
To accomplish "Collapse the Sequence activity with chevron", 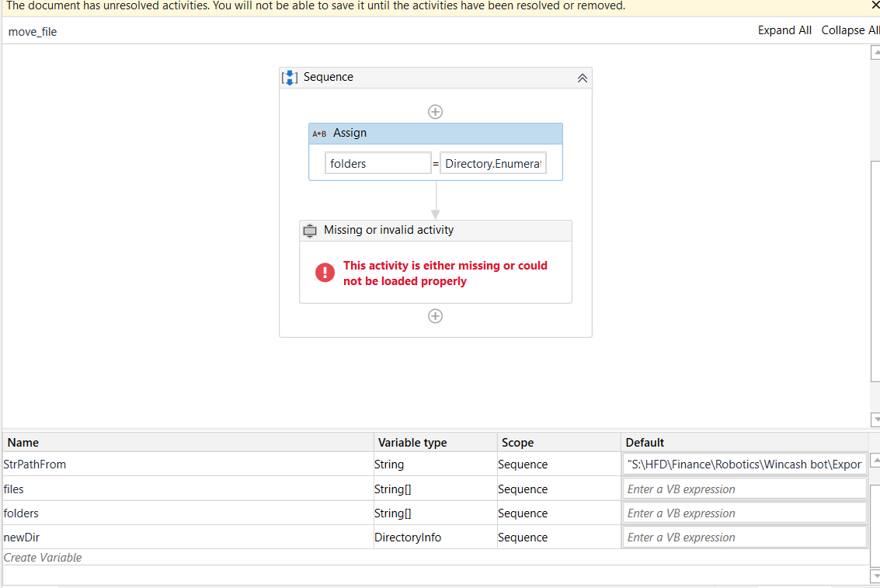I will (x=583, y=78).
